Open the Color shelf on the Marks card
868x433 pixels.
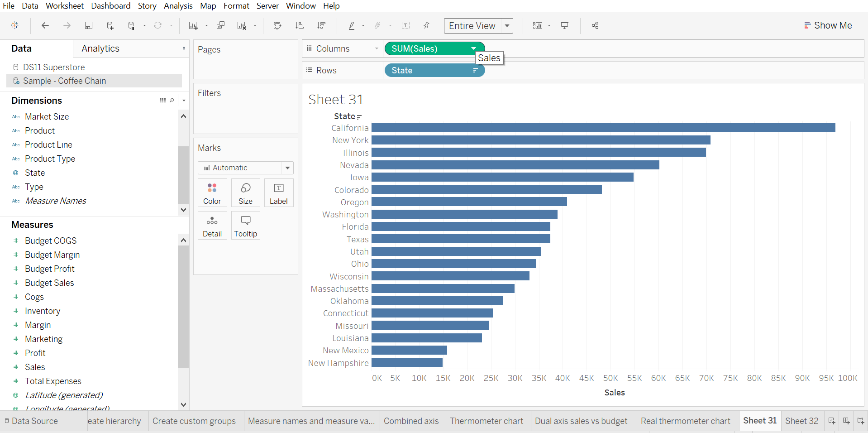point(212,192)
